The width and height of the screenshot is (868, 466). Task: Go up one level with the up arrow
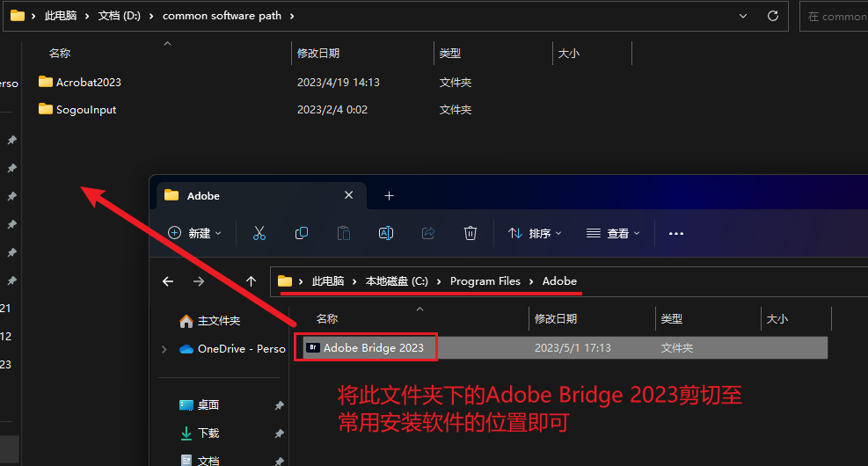(x=251, y=281)
